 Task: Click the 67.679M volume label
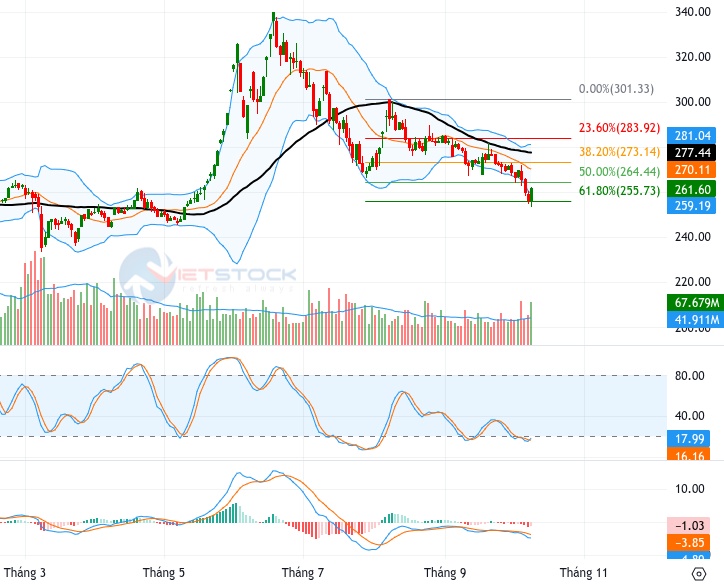tap(696, 302)
